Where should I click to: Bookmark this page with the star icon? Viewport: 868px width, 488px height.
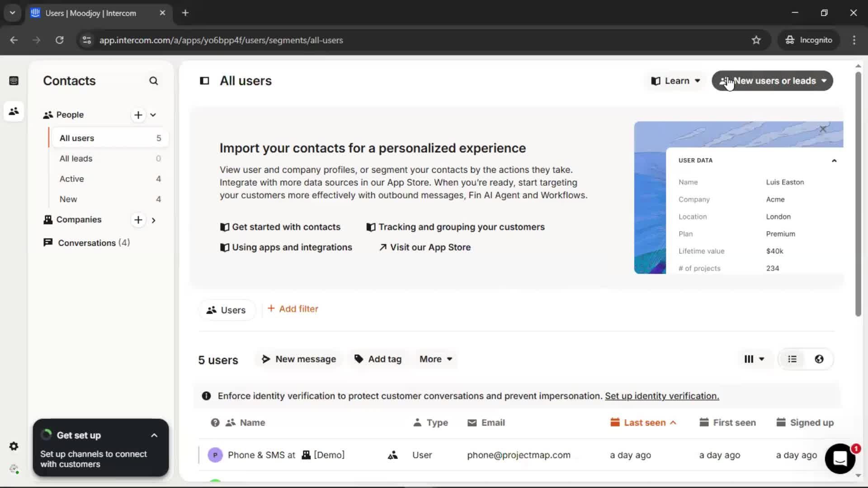tap(756, 40)
